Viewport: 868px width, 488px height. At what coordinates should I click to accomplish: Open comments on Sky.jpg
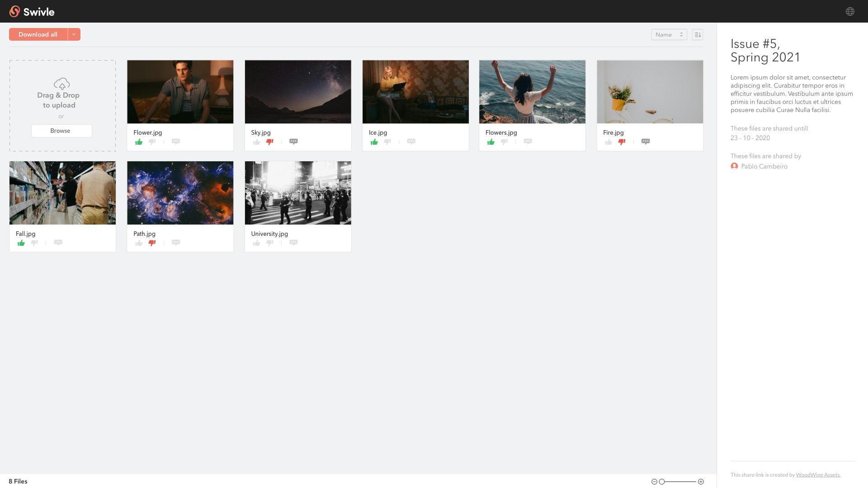tap(293, 141)
